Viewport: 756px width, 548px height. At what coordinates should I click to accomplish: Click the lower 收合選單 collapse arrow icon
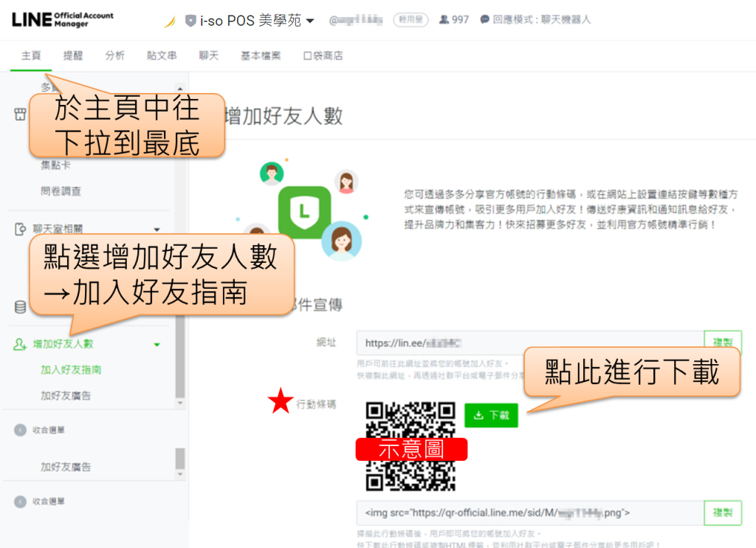click(x=20, y=501)
